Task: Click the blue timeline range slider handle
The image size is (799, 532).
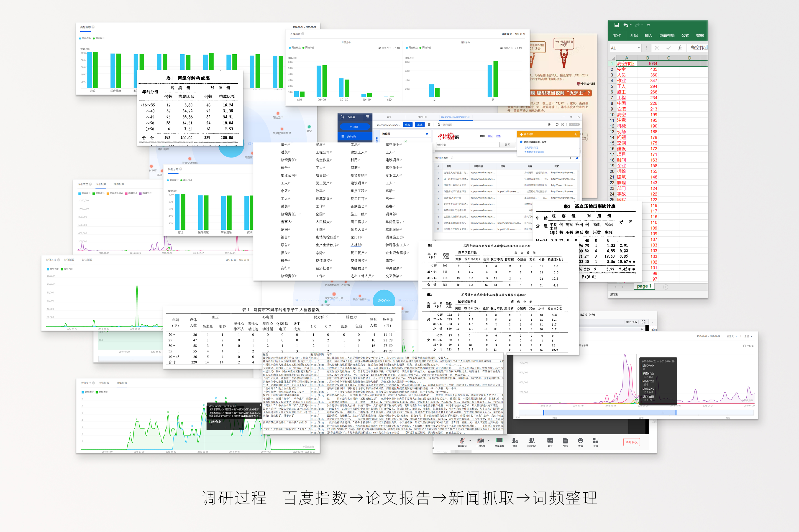Action: [544, 413]
